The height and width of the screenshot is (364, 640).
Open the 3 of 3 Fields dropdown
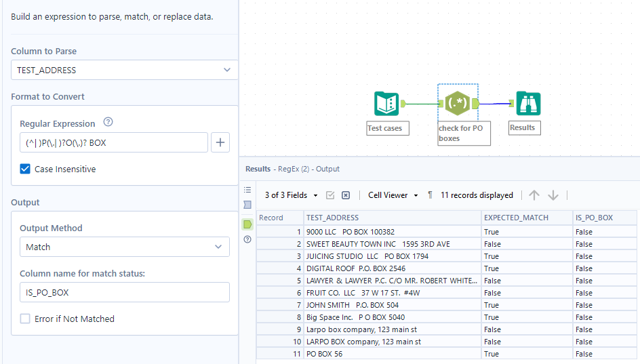coord(292,195)
